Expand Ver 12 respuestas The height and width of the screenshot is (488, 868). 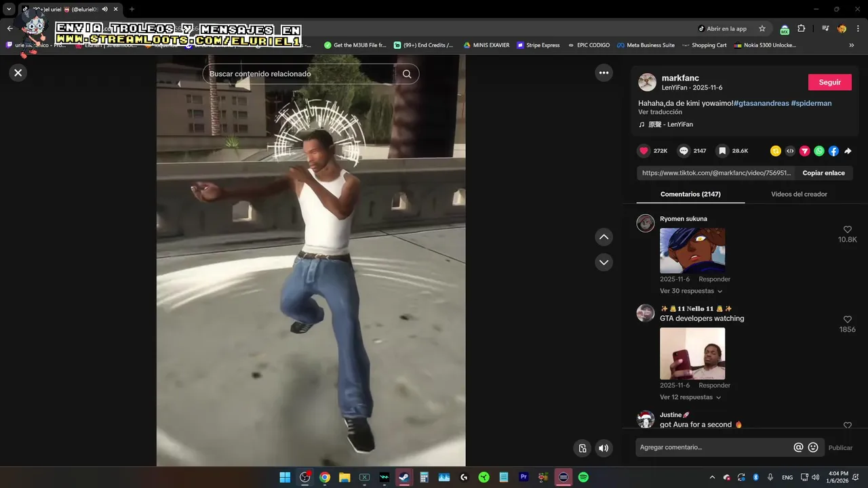pyautogui.click(x=690, y=397)
